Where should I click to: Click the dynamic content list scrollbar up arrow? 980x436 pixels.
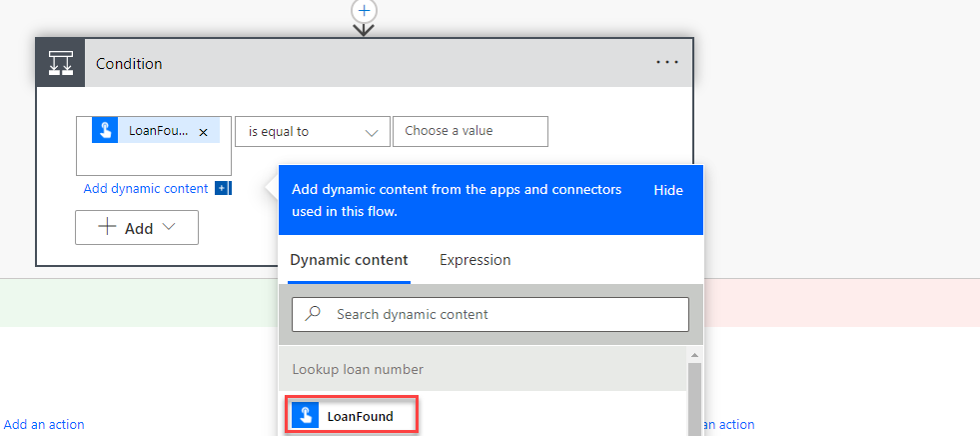[694, 355]
